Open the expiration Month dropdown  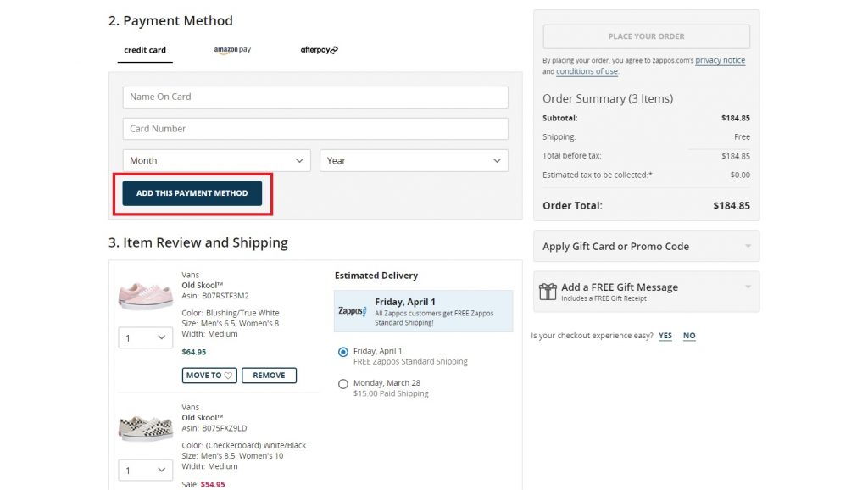[x=218, y=160]
